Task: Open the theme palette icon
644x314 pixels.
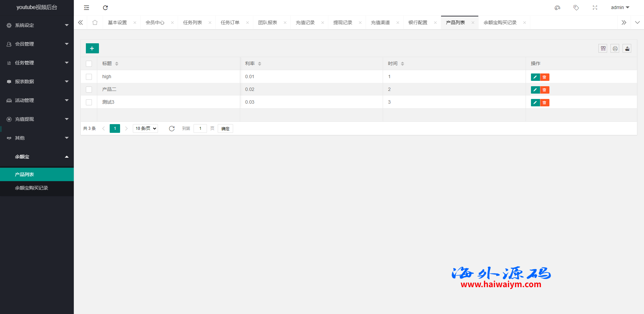Action: point(557,8)
